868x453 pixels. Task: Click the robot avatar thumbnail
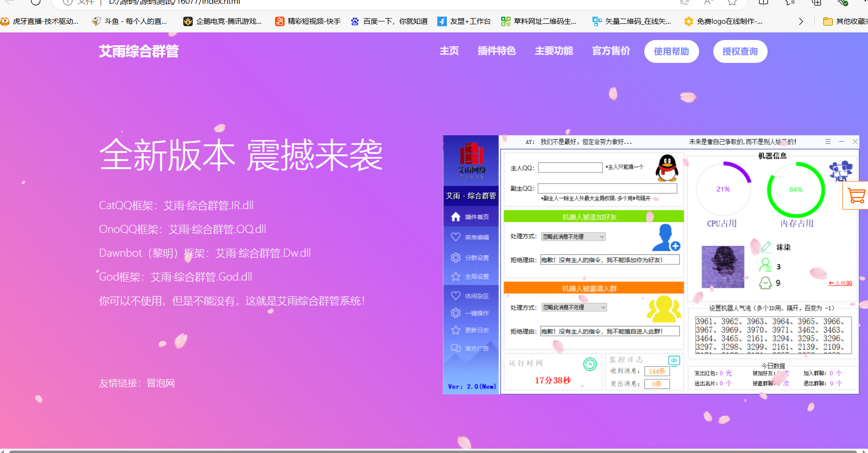point(723,267)
